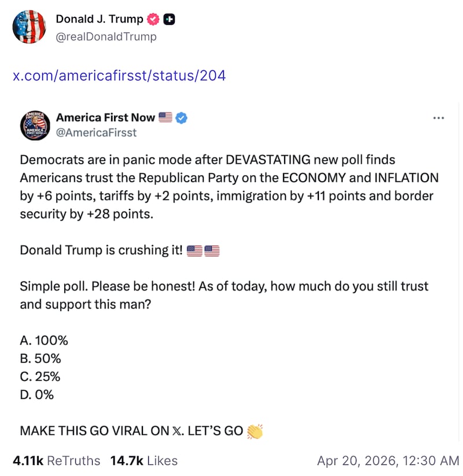Click the plus badge beside the verified checkmark
Viewport: 463px width, 476px height.
click(x=168, y=19)
